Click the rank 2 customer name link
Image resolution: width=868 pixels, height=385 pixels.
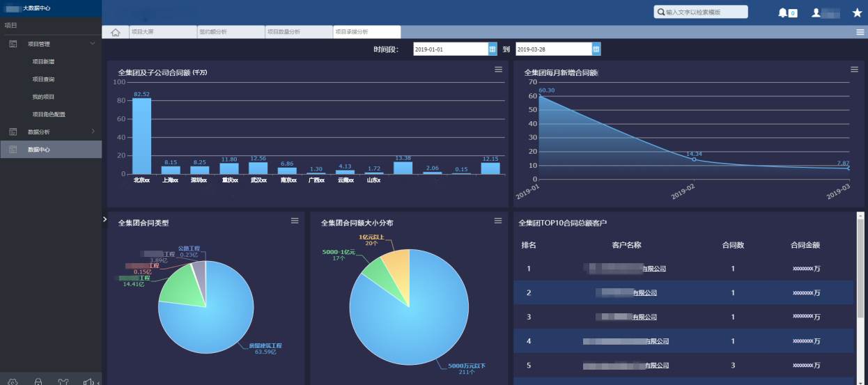(626, 293)
